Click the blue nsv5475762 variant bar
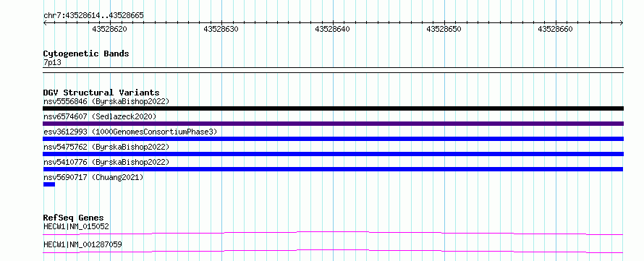Image resolution: width=644 pixels, height=261 pixels. coord(333,154)
